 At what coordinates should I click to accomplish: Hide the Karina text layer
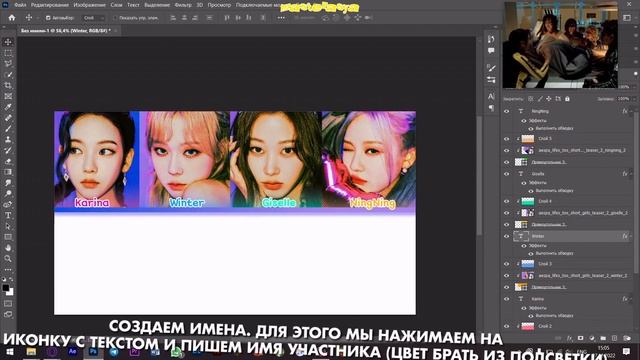tap(507, 299)
